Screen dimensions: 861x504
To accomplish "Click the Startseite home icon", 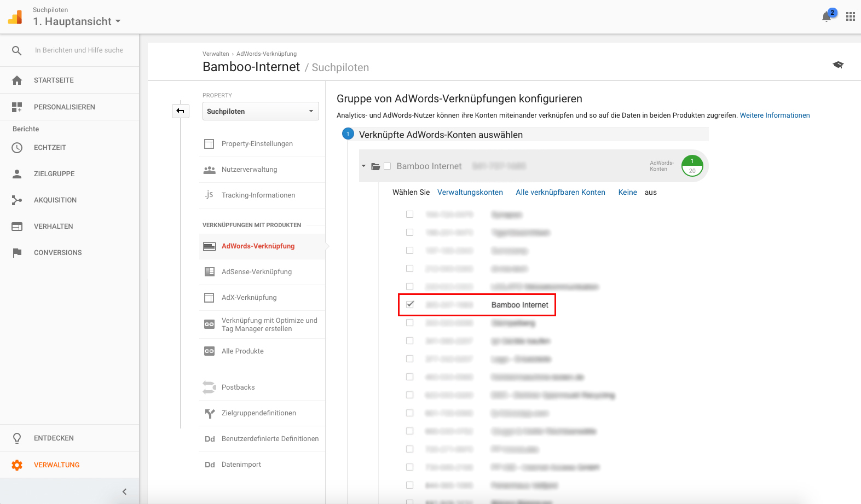I will pyautogui.click(x=17, y=80).
